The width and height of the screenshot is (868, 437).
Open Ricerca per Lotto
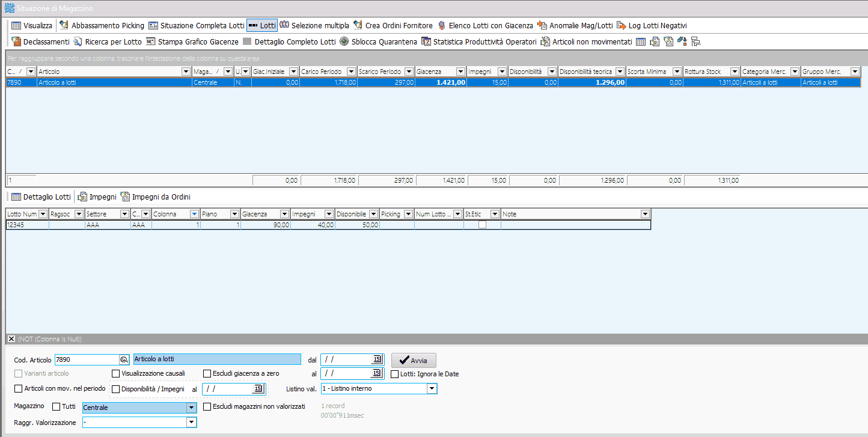tap(108, 41)
